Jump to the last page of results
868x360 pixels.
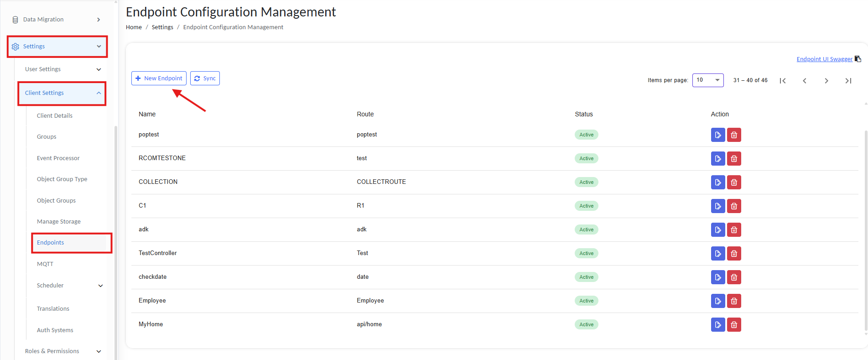pyautogui.click(x=848, y=81)
